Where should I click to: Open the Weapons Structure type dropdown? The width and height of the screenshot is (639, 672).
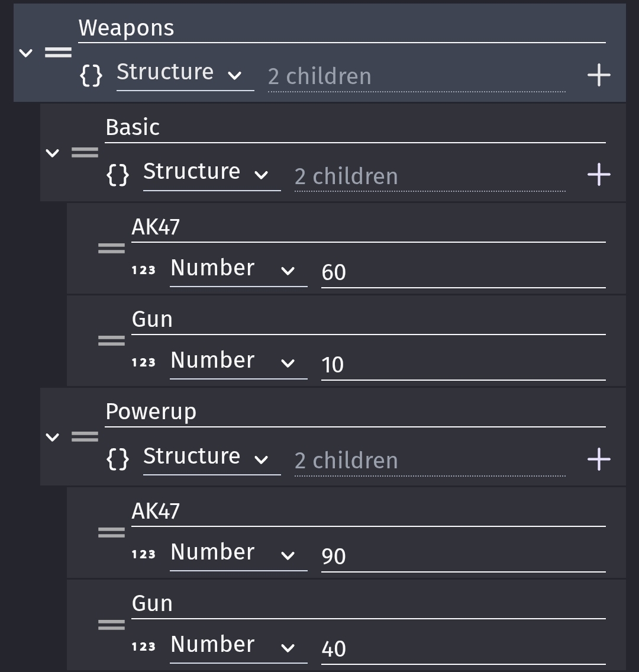pyautogui.click(x=185, y=75)
